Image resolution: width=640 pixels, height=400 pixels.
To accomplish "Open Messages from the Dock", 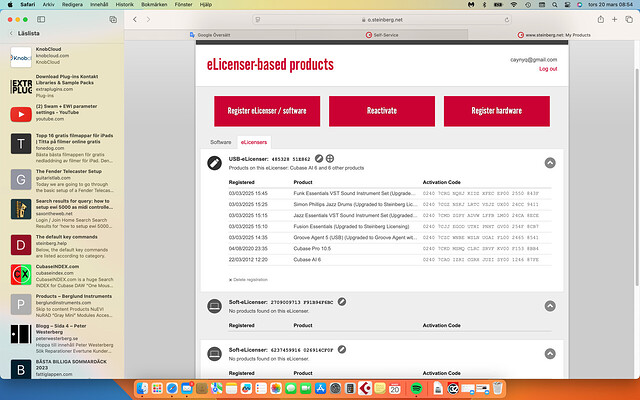I will click(x=291, y=388).
